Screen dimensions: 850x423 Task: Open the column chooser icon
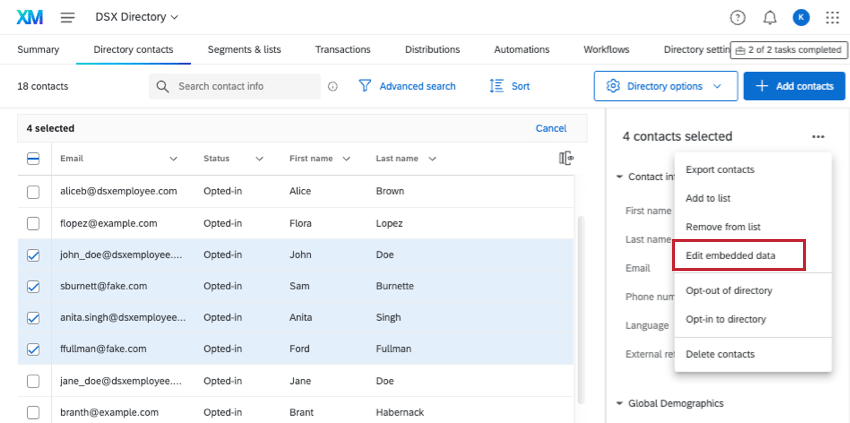point(567,158)
